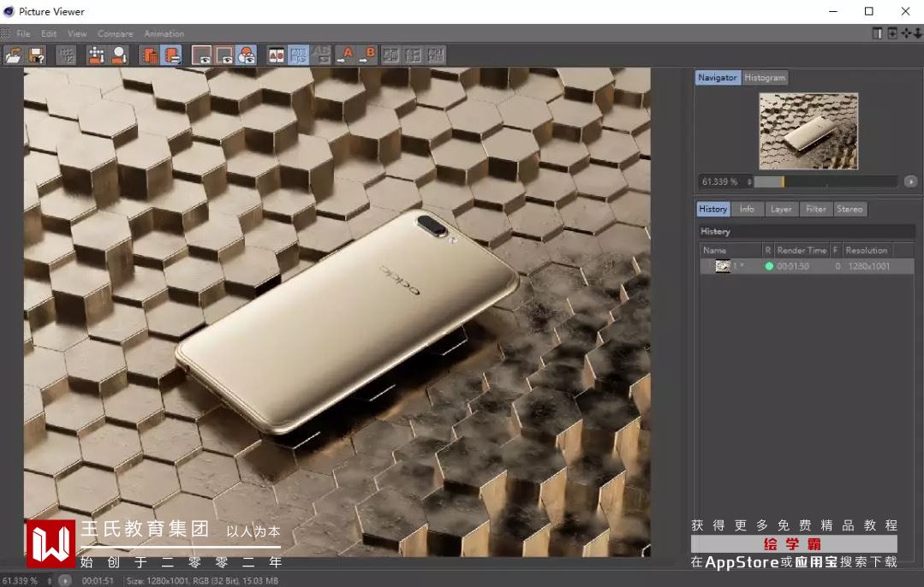Image resolution: width=924 pixels, height=587 pixels.
Task: Click the last grey compare layout icon
Action: click(x=436, y=56)
